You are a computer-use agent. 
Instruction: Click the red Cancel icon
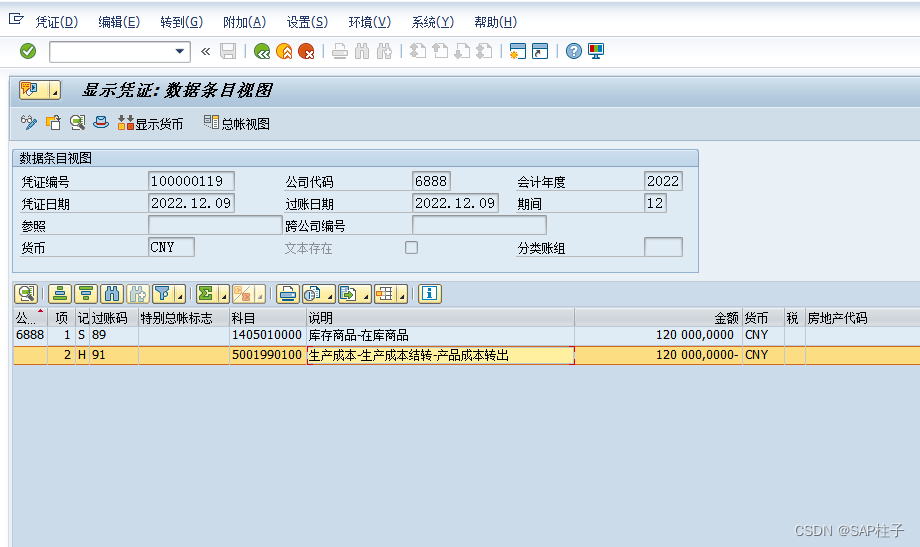pos(306,52)
